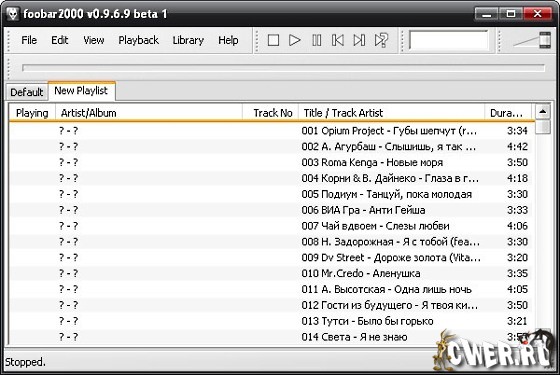Select the New Playlist tab

coord(81,91)
